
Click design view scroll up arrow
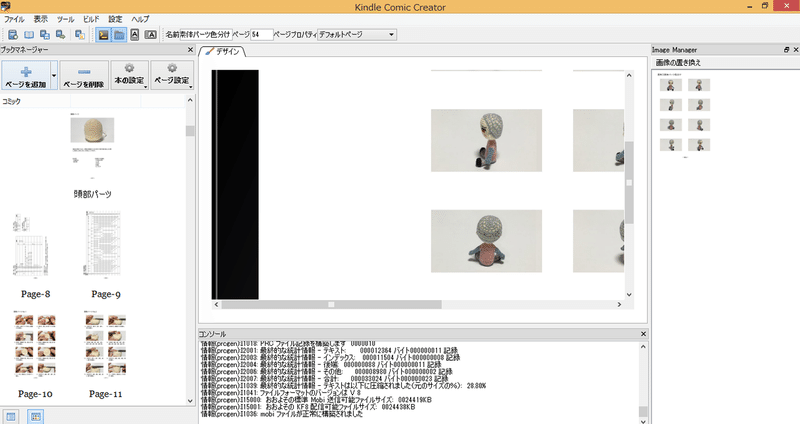(629, 76)
